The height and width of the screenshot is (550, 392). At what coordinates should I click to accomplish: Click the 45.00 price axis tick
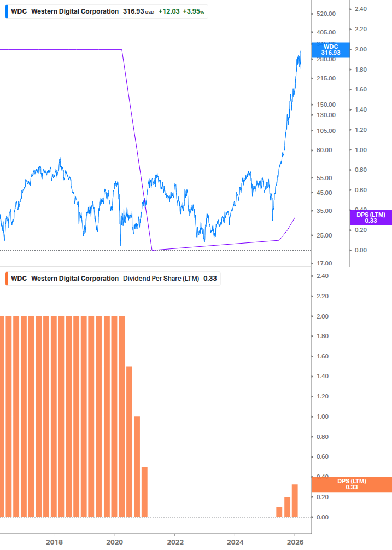click(324, 193)
